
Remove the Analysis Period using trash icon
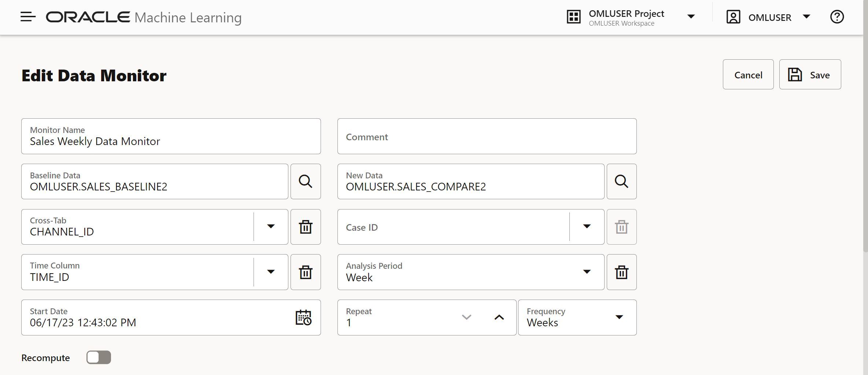tap(621, 272)
